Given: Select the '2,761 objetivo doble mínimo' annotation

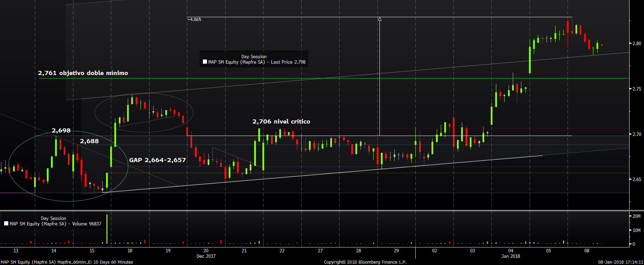Looking at the screenshot, I should coord(83,73).
